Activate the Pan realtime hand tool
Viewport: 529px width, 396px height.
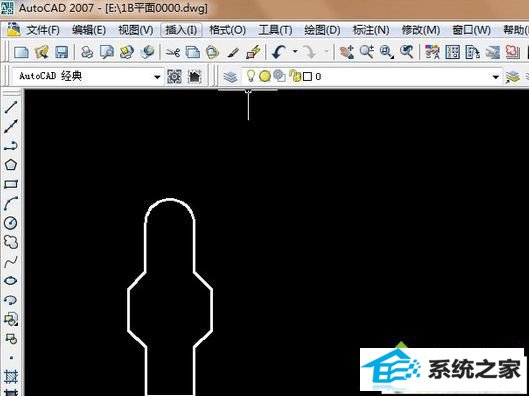pos(346,52)
